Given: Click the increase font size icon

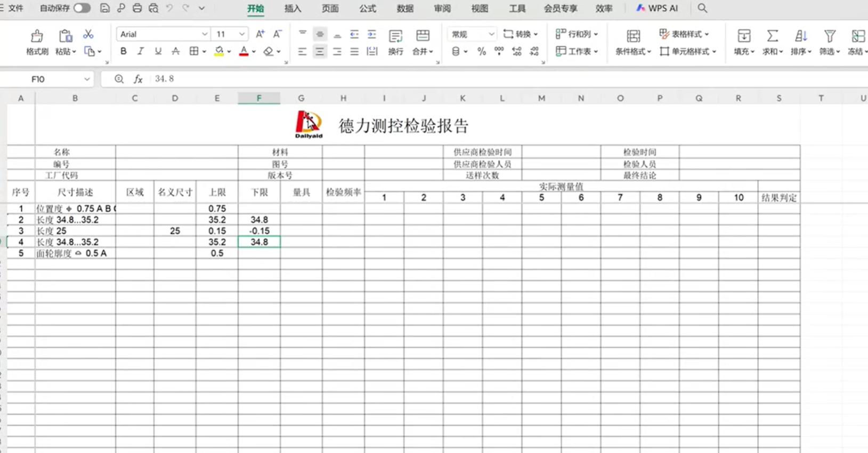Looking at the screenshot, I should [260, 34].
